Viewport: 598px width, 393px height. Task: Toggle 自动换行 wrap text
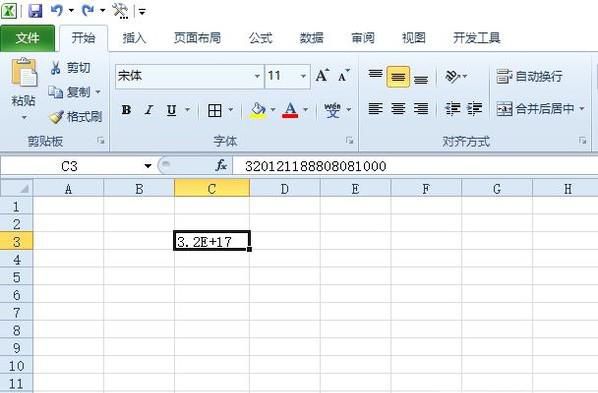click(x=529, y=76)
